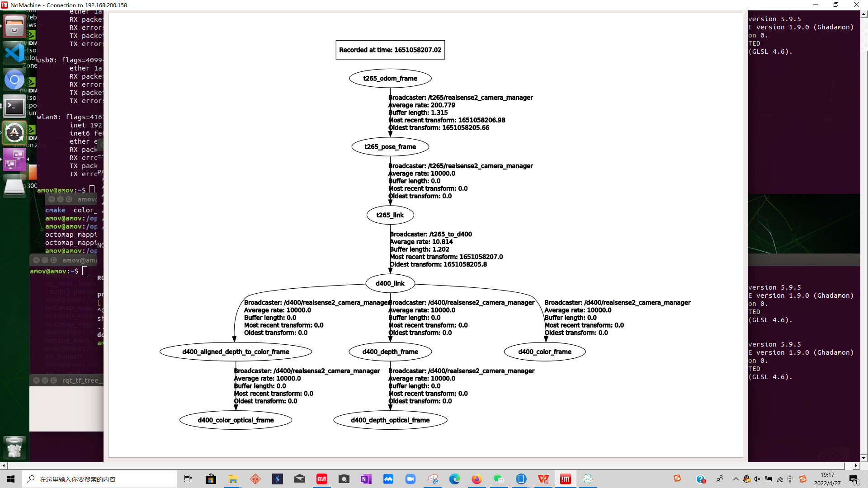Image resolution: width=868 pixels, height=488 pixels.
Task: Open the removable drive dock icon
Action: pyautogui.click(x=14, y=186)
